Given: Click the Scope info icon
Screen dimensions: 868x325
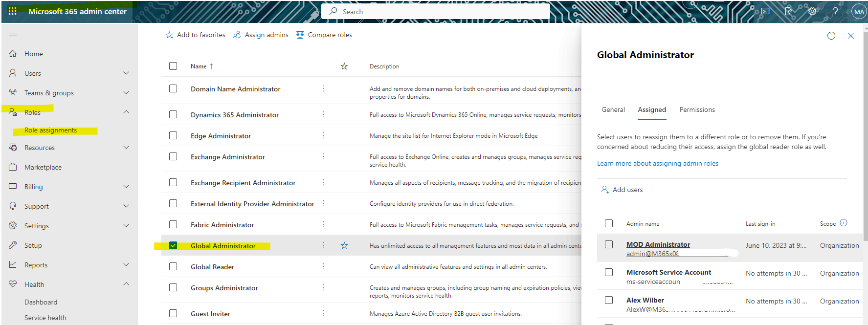Looking at the screenshot, I should [844, 223].
